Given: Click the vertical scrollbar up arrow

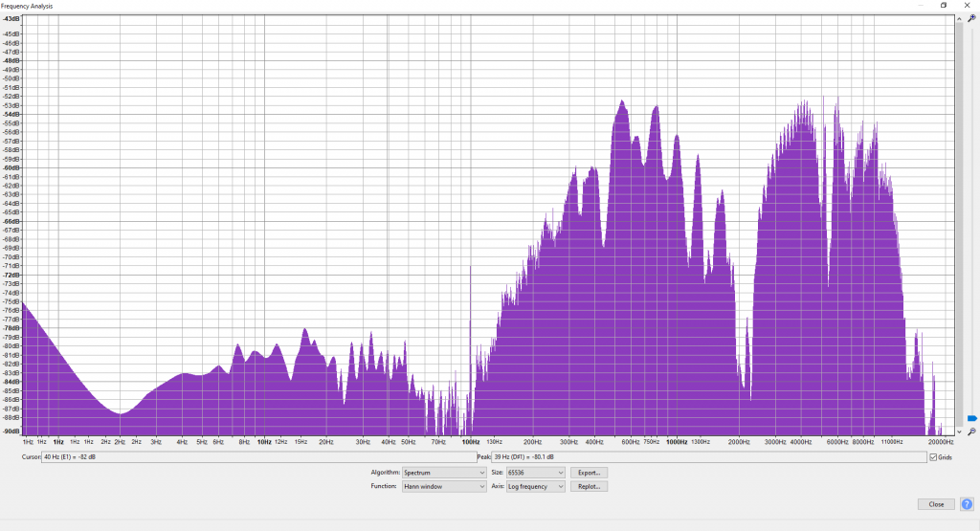Looking at the screenshot, I should point(959,18).
